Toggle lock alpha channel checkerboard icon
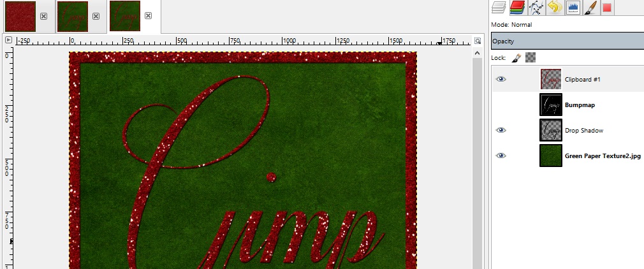This screenshot has width=644, height=269. (531, 58)
